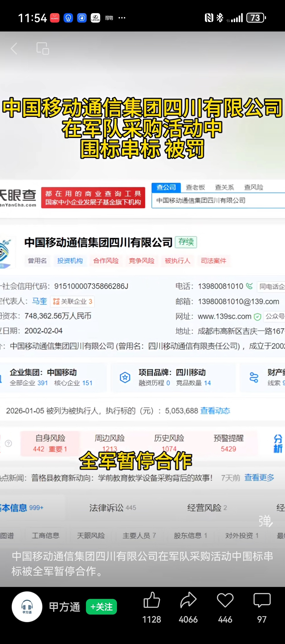This screenshot has height=644, width=285.
Task: Click the red 国家中小企业发展子基金 banner
Action: click(x=93, y=197)
